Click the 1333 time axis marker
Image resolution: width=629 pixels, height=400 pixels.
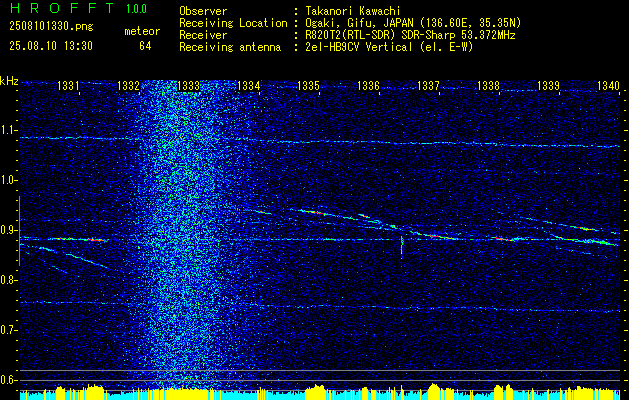pyautogui.click(x=189, y=85)
